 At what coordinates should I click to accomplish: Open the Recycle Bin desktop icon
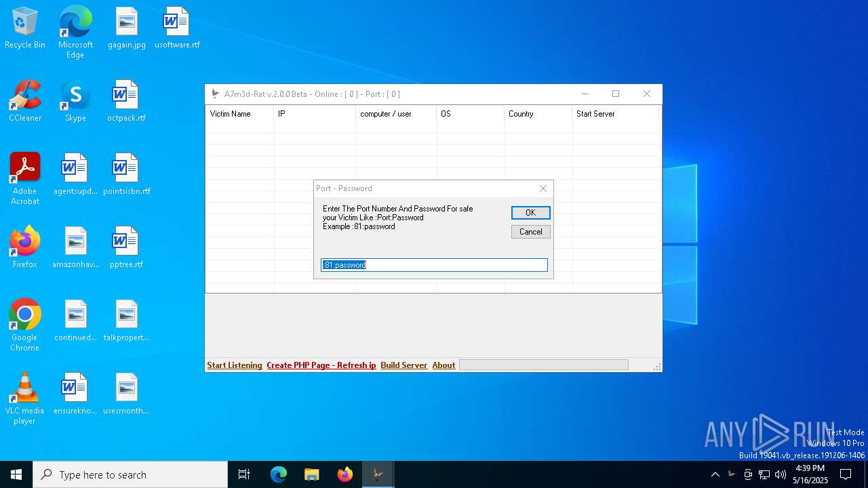(25, 28)
